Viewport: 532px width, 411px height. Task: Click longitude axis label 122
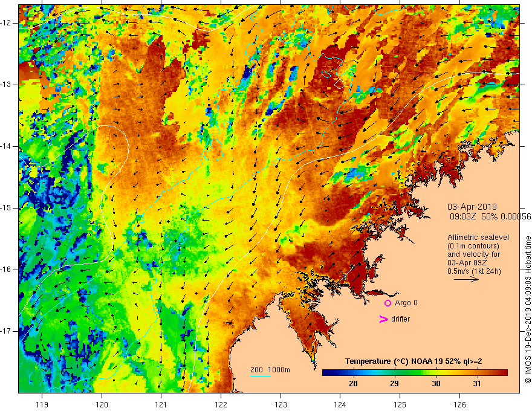pos(221,404)
